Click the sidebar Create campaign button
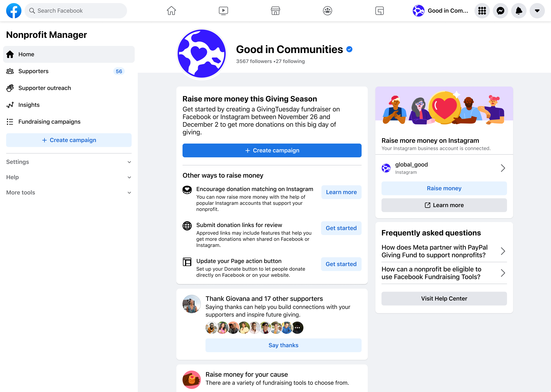Screen dimensions: 551x392 [x=69, y=140]
